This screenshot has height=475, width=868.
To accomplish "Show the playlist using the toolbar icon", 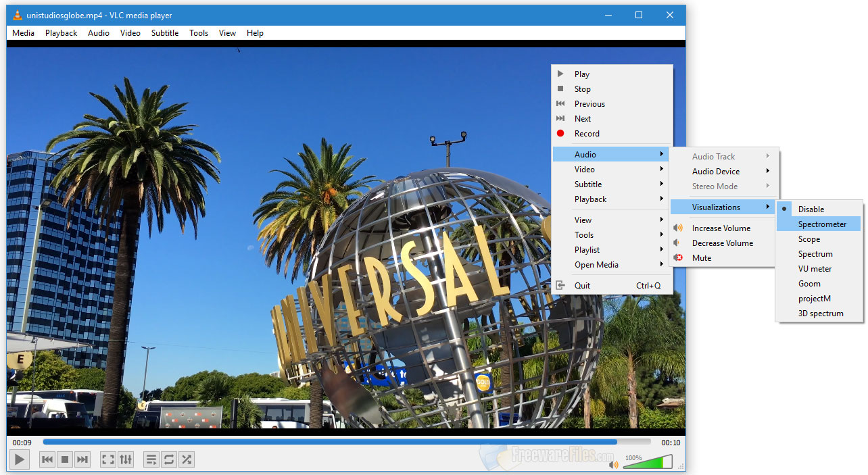I will [151, 460].
